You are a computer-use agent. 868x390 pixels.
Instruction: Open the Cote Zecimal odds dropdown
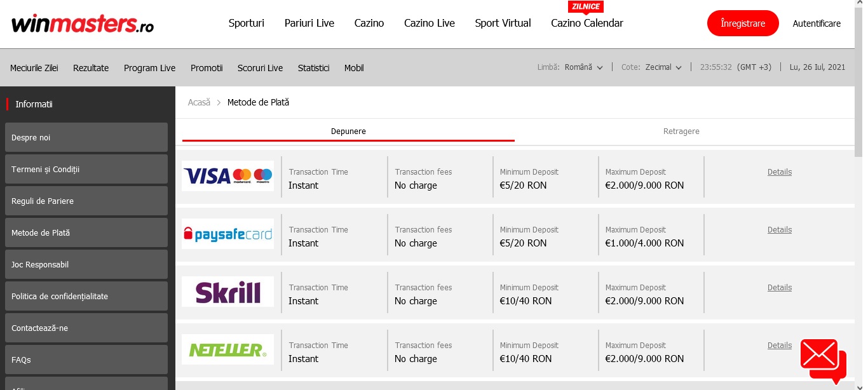point(651,67)
